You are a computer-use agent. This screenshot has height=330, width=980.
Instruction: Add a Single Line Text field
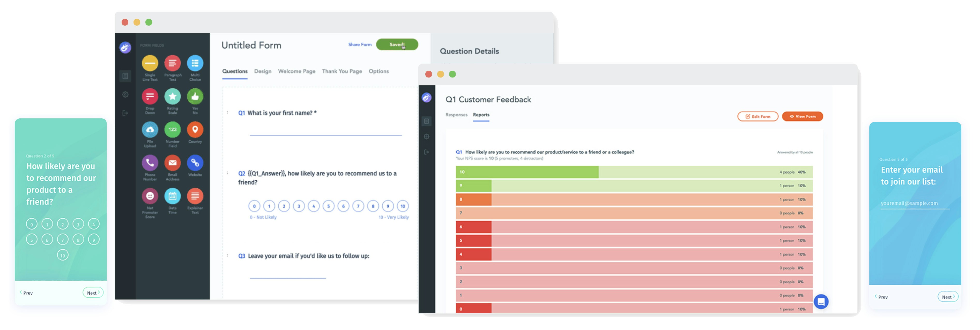[x=150, y=64]
